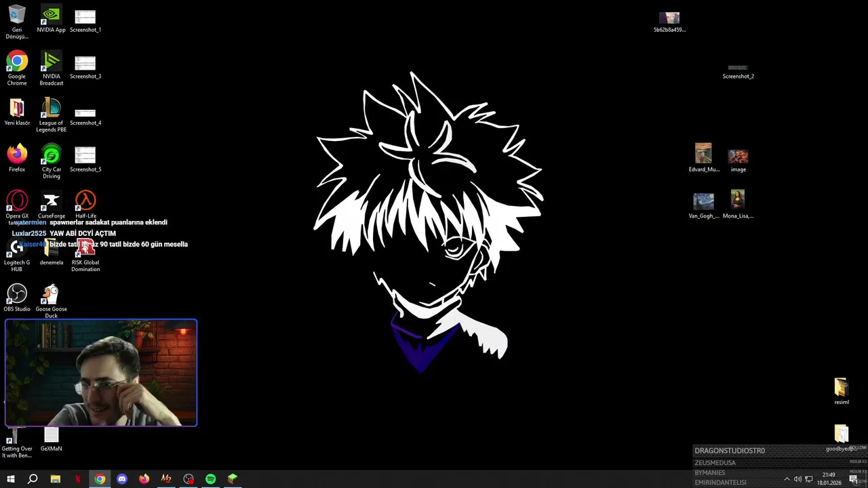This screenshot has width=868, height=488.
Task: Expand the hidden system tray icons
Action: (x=787, y=479)
